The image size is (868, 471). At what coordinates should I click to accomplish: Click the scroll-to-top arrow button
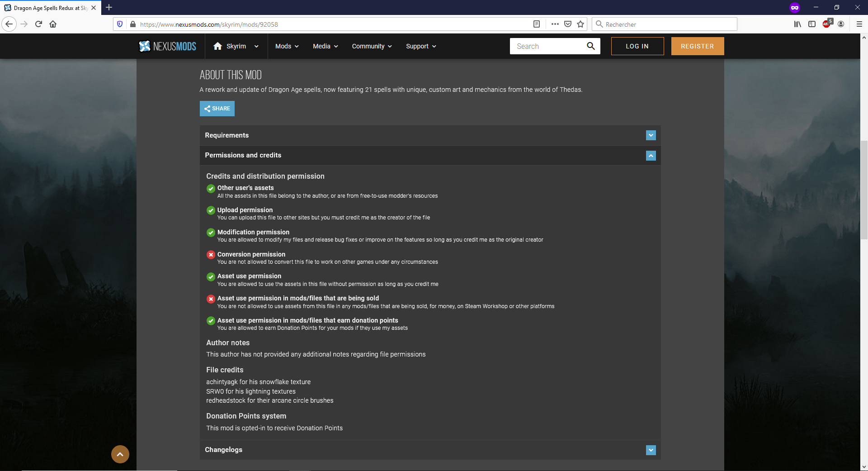(x=120, y=454)
